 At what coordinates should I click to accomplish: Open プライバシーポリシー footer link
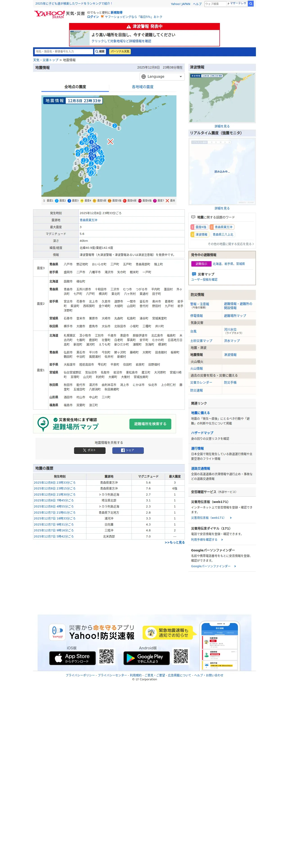tap(80, 675)
